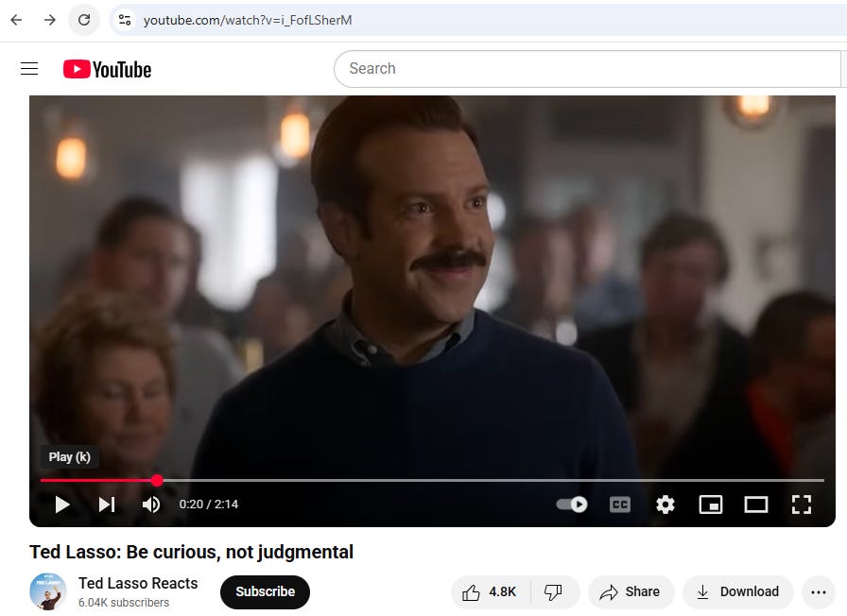Open more actions three-dot menu
The image size is (847, 616).
[819, 592]
